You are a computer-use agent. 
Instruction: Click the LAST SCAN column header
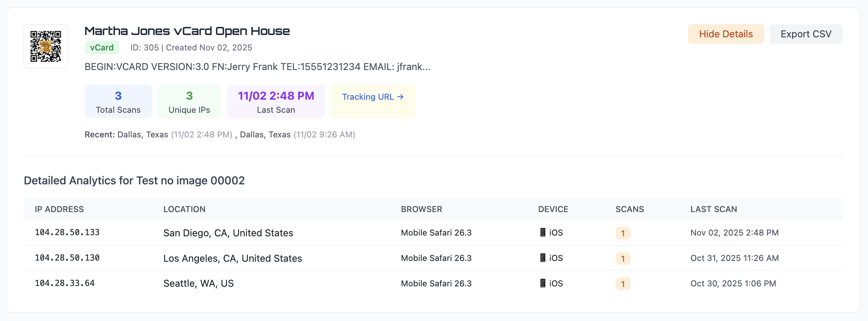pos(713,209)
